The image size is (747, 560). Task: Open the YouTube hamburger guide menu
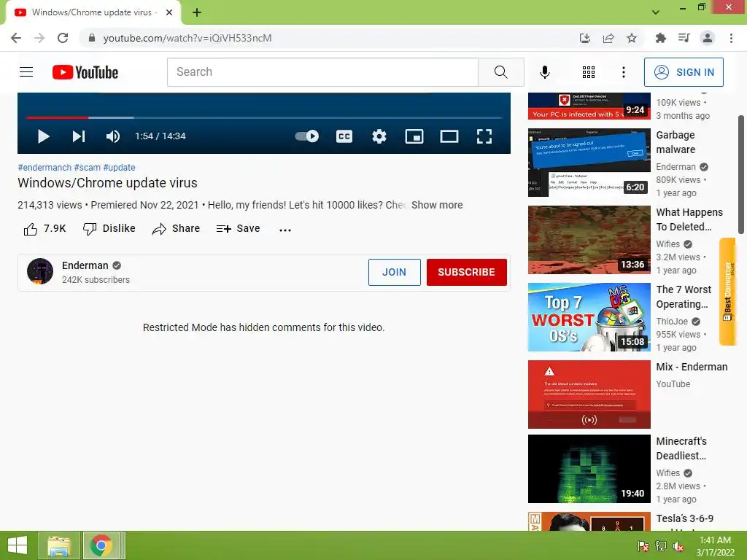26,72
